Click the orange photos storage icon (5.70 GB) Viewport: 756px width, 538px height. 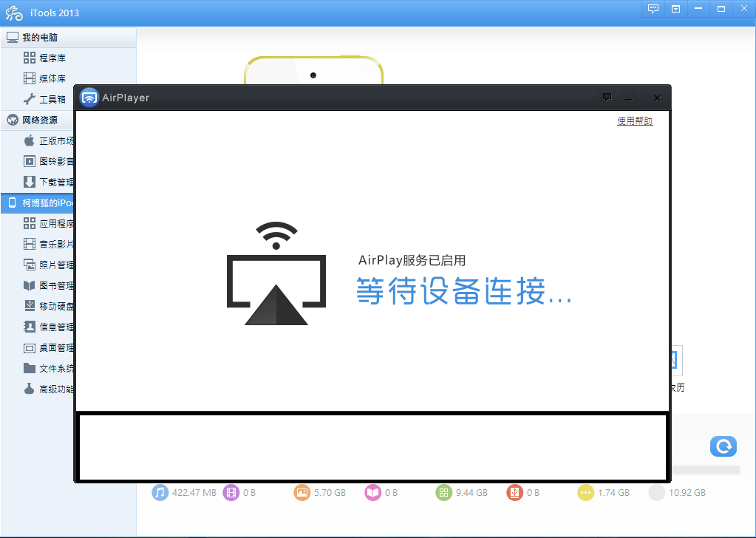[x=302, y=493]
